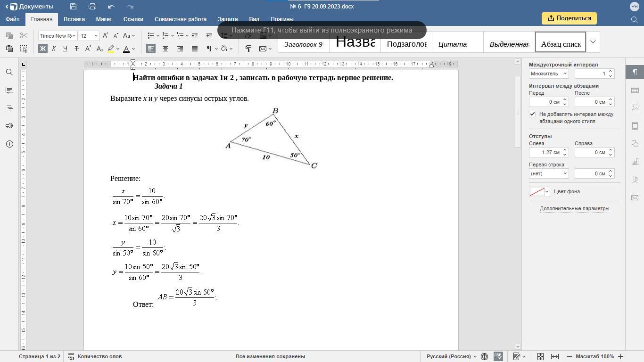This screenshot has width=644, height=362.
Task: Decrease font size with the smaller A icon
Action: tap(116, 35)
